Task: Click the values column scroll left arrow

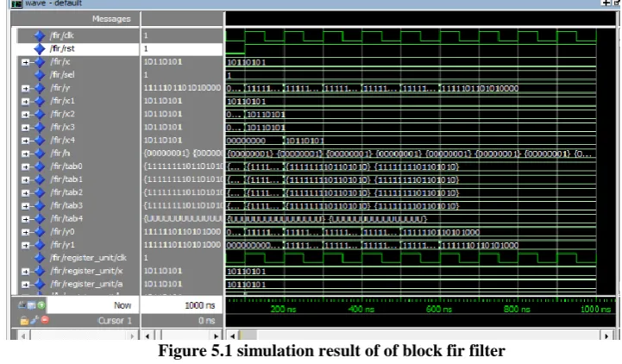Action: 148,336
